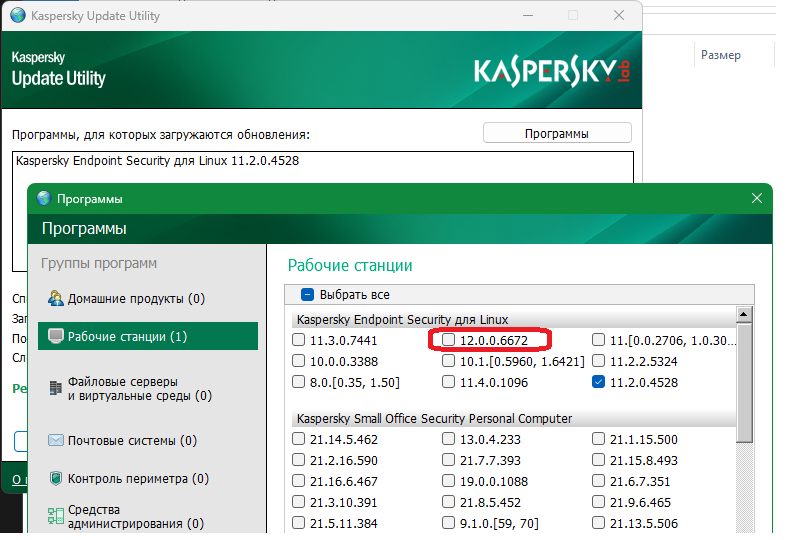Check version 21.8.5.452
The width and height of the screenshot is (787, 540).
448,502
